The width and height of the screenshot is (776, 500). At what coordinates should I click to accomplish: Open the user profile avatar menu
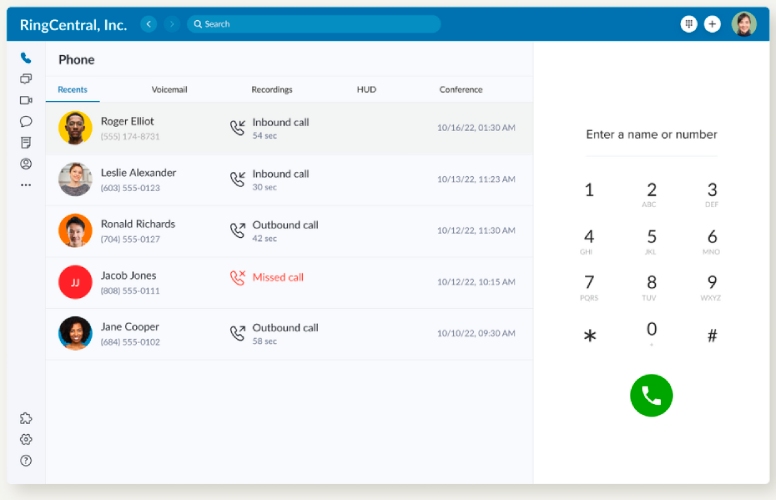tap(744, 24)
